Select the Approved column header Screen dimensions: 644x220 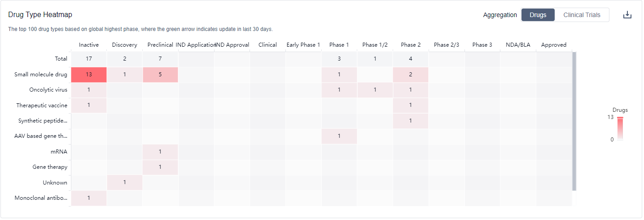[553, 45]
